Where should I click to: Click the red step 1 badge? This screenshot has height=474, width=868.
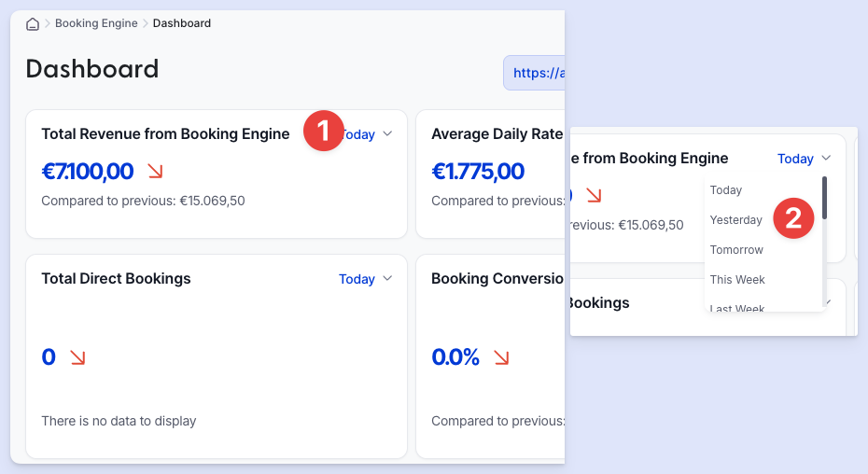tap(324, 131)
